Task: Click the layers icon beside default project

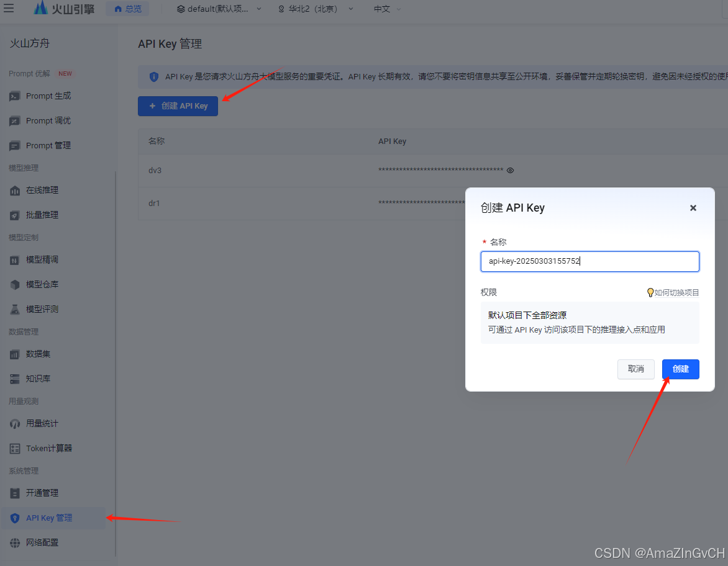Action: click(181, 9)
